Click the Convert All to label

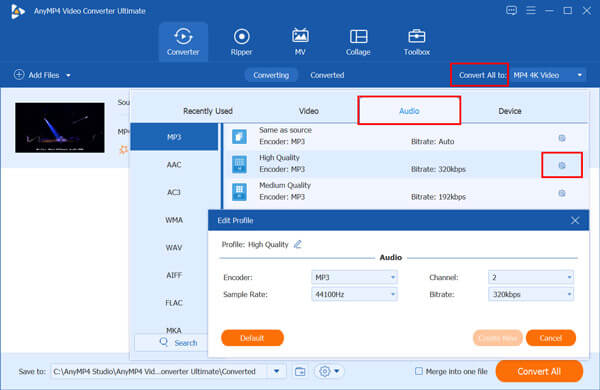click(483, 75)
